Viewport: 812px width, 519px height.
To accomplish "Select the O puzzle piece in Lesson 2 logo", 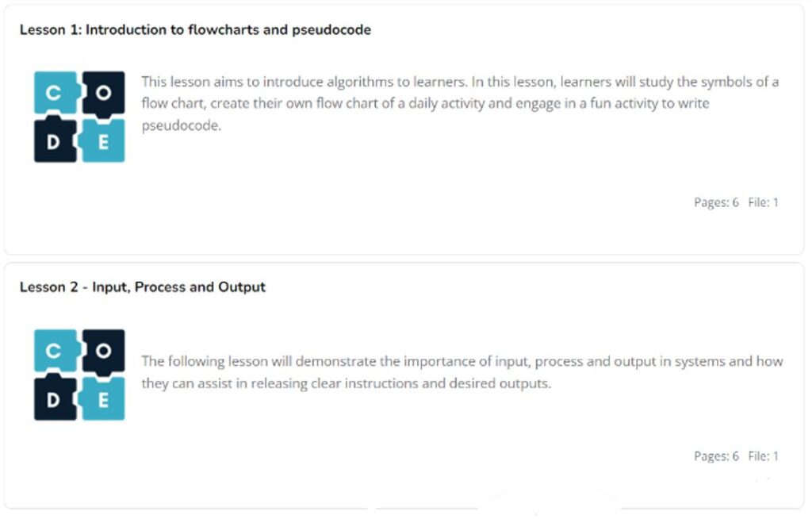I will click(x=105, y=350).
